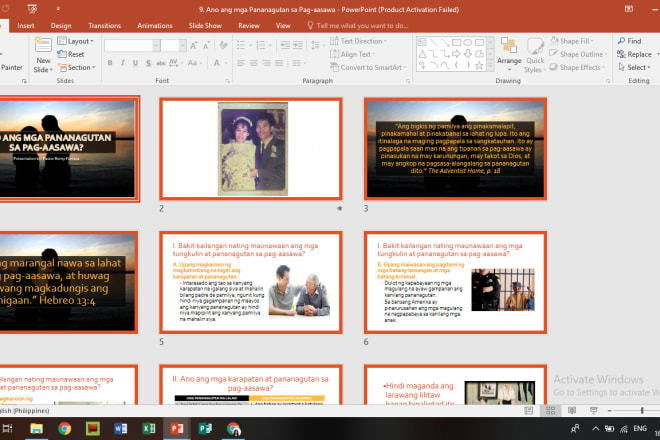Adjust the zoom slider handle
Screen dimensions: 660x440
click(x=642, y=411)
